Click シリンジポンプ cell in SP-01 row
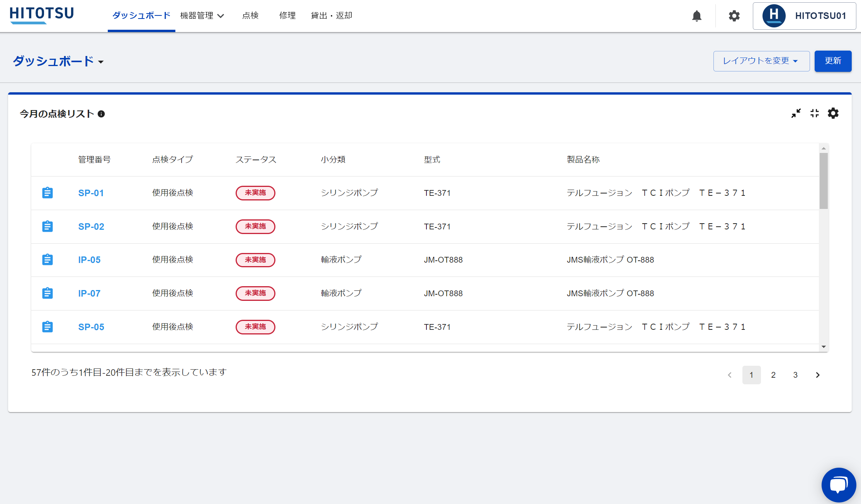The width and height of the screenshot is (861, 504). [349, 193]
